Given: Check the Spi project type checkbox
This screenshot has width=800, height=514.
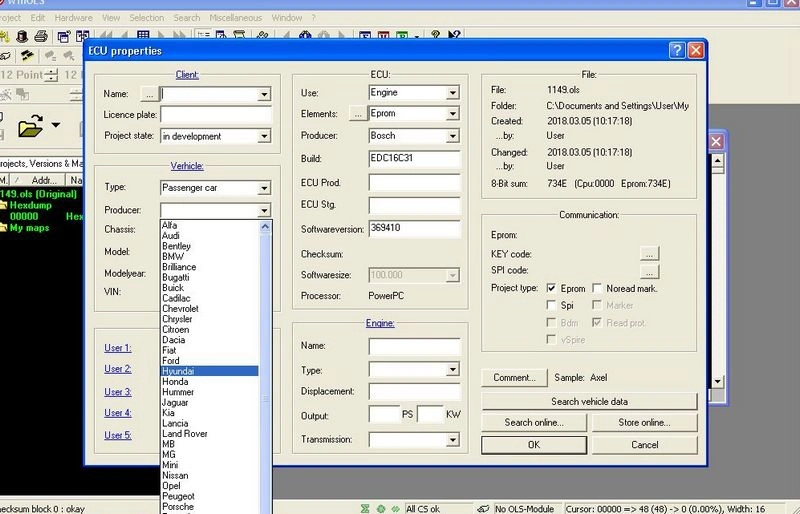Looking at the screenshot, I should click(x=551, y=305).
